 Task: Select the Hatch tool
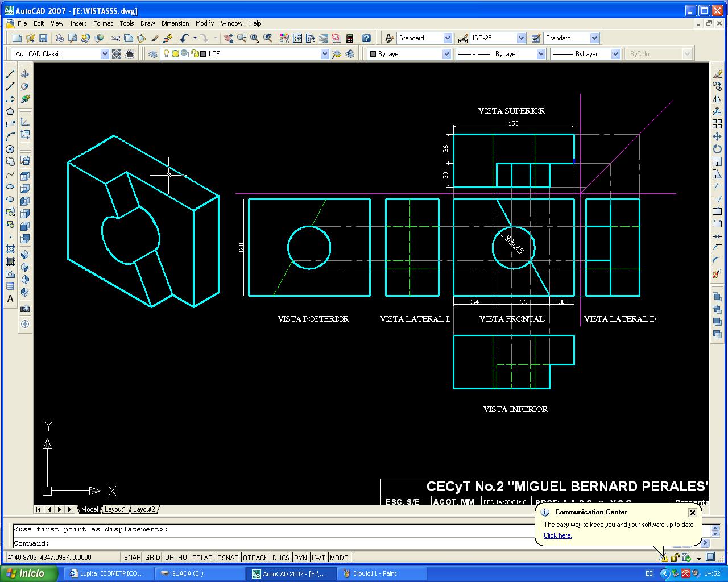[10, 249]
